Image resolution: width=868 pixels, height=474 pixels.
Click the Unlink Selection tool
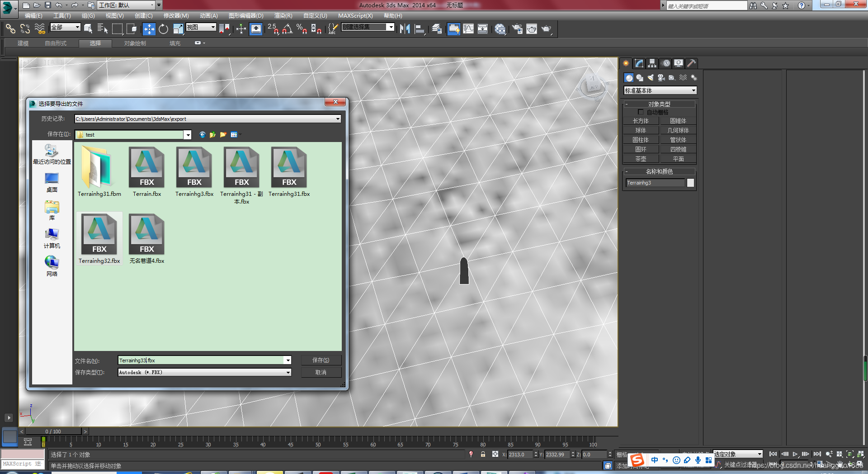(x=25, y=29)
